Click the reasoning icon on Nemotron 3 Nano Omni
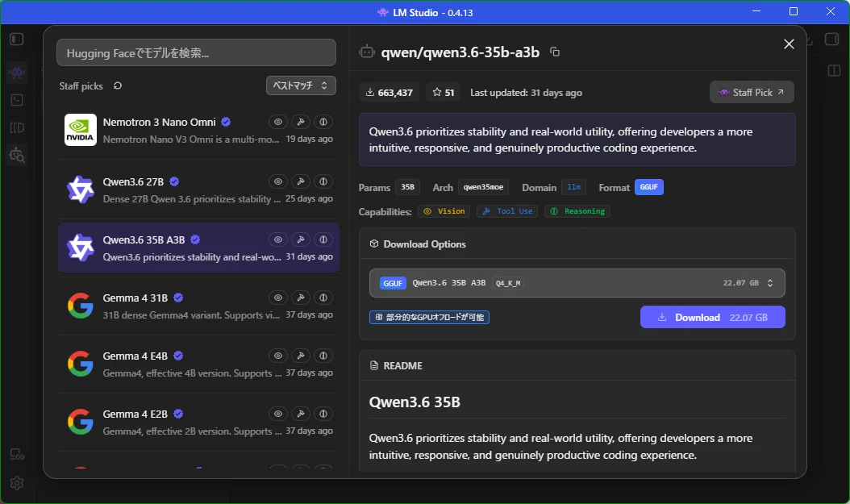This screenshot has width=850, height=504. click(x=323, y=122)
